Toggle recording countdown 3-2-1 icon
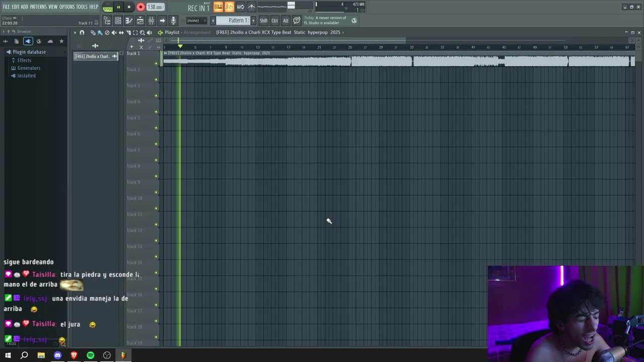The image size is (644, 362). (x=229, y=7)
